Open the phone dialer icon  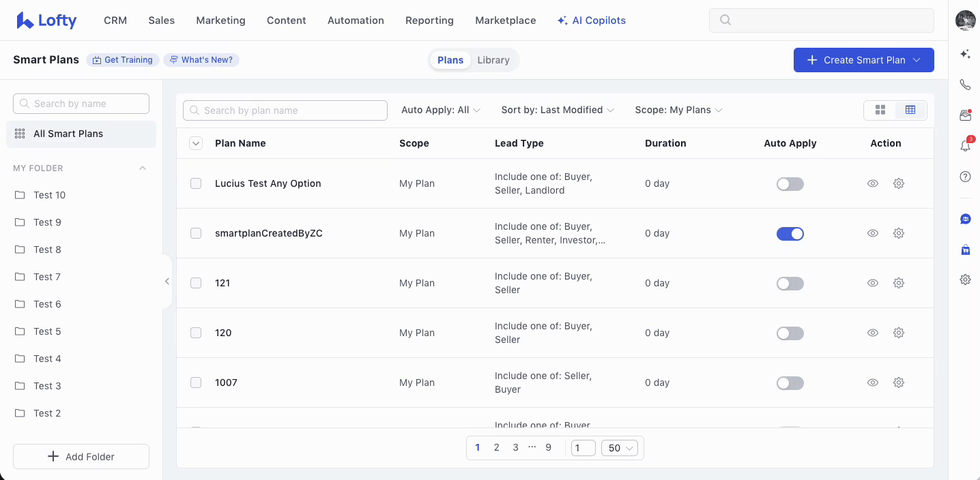[x=965, y=85]
